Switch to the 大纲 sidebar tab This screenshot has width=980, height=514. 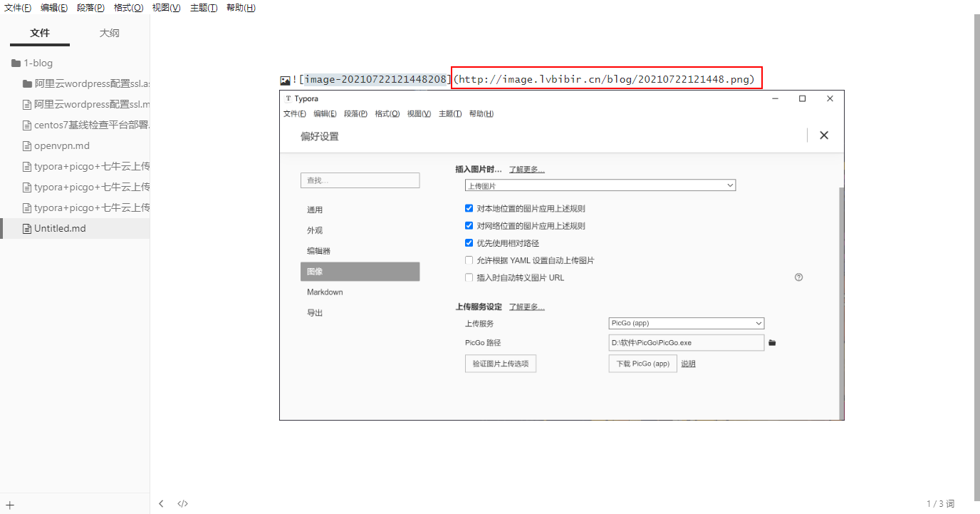coord(109,33)
